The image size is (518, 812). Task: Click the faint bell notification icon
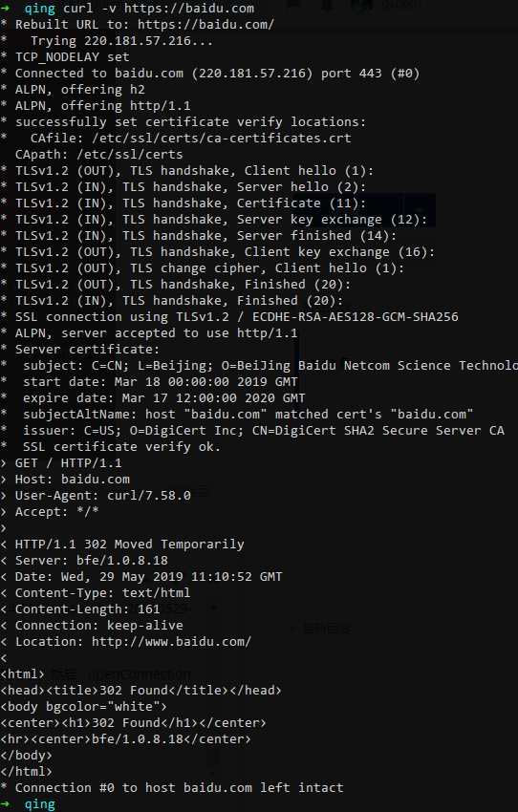tap(327, 5)
